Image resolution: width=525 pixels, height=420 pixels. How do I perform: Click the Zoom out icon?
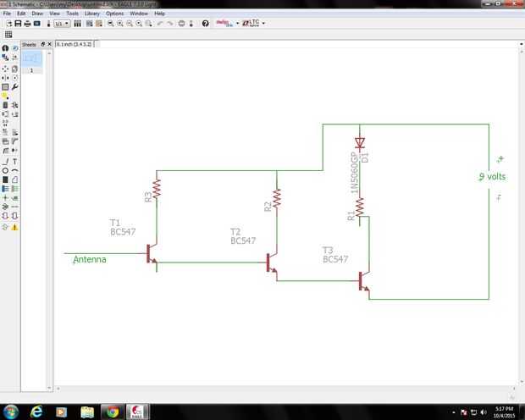[x=130, y=24]
